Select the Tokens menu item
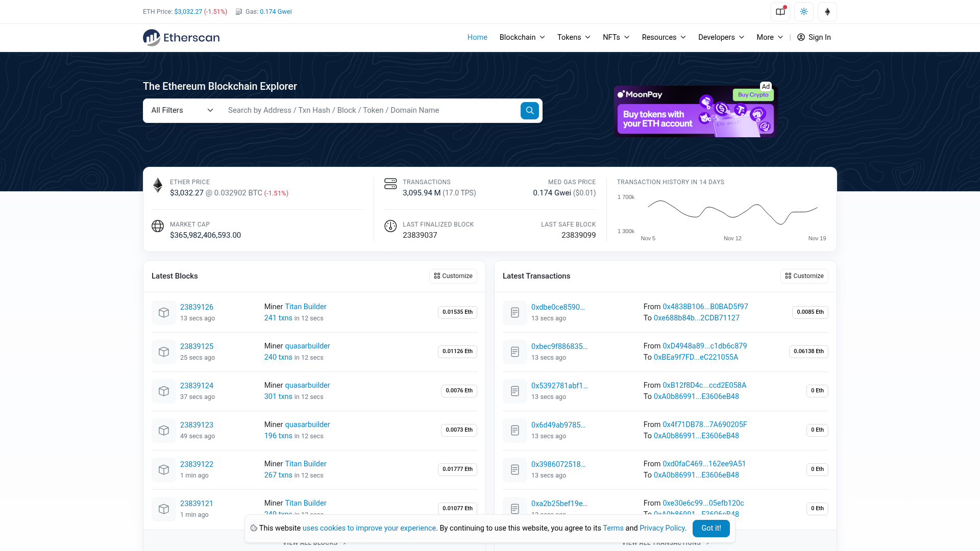 click(573, 37)
